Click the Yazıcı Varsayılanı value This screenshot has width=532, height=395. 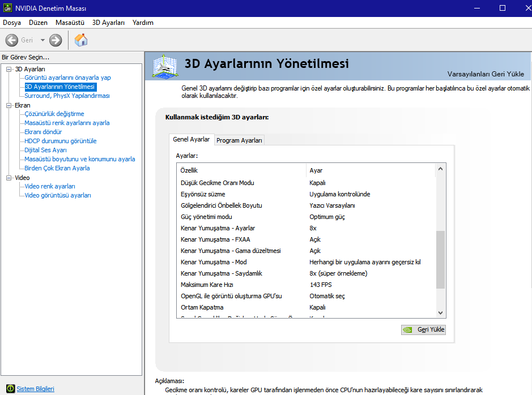point(332,205)
